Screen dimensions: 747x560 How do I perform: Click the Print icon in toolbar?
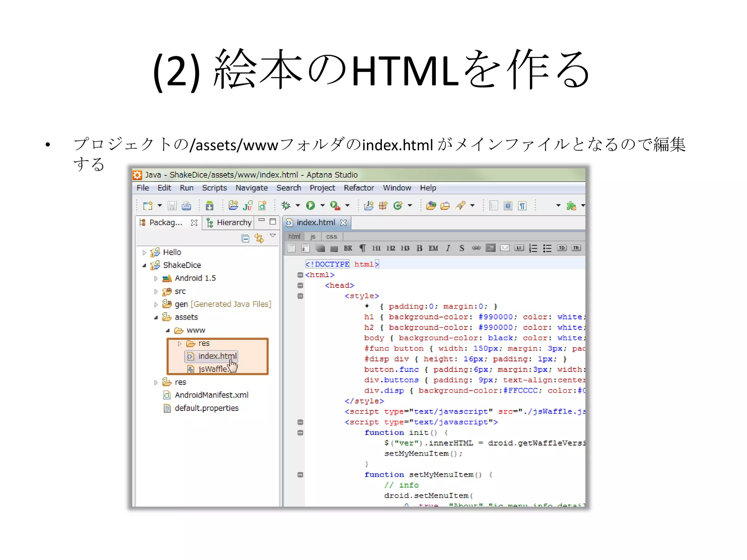(186, 206)
